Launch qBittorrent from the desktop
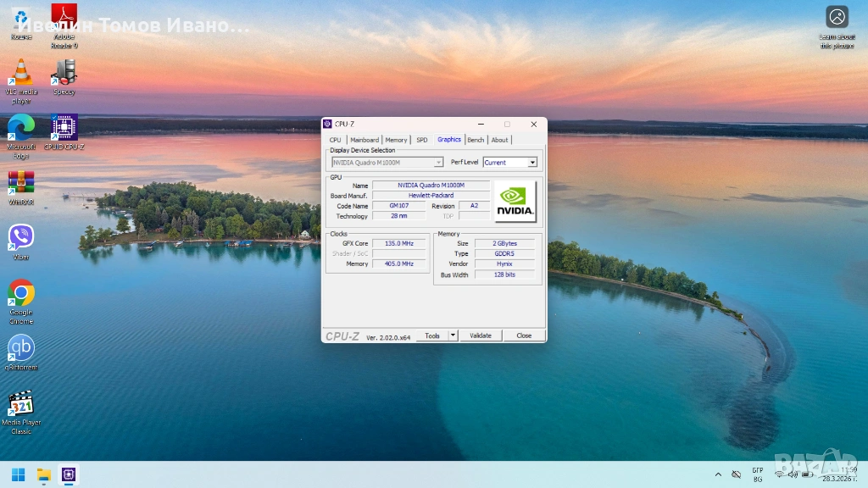 click(21, 349)
